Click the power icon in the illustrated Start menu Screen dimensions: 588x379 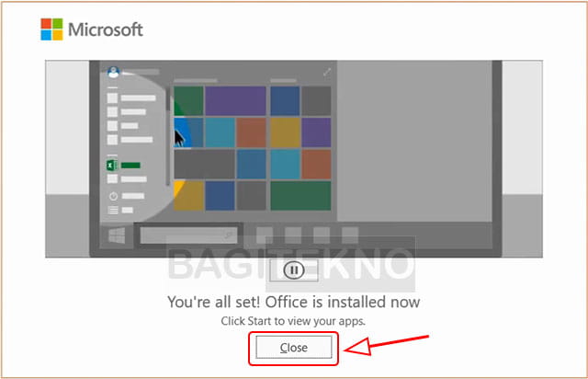click(x=113, y=196)
